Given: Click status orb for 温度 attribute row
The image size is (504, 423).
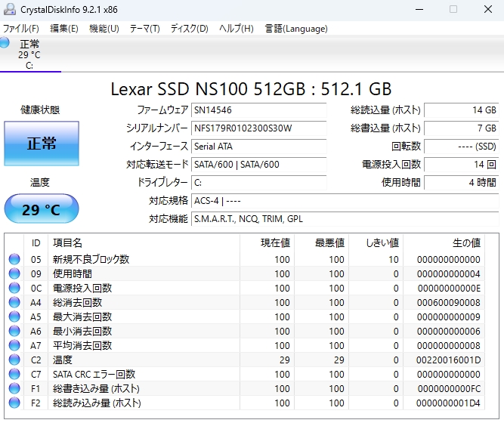Looking at the screenshot, I should pyautogui.click(x=14, y=360).
